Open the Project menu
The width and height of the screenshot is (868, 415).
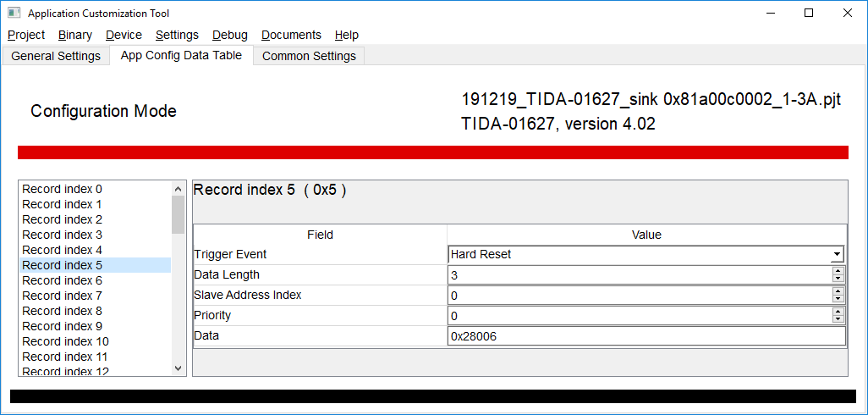[26, 35]
